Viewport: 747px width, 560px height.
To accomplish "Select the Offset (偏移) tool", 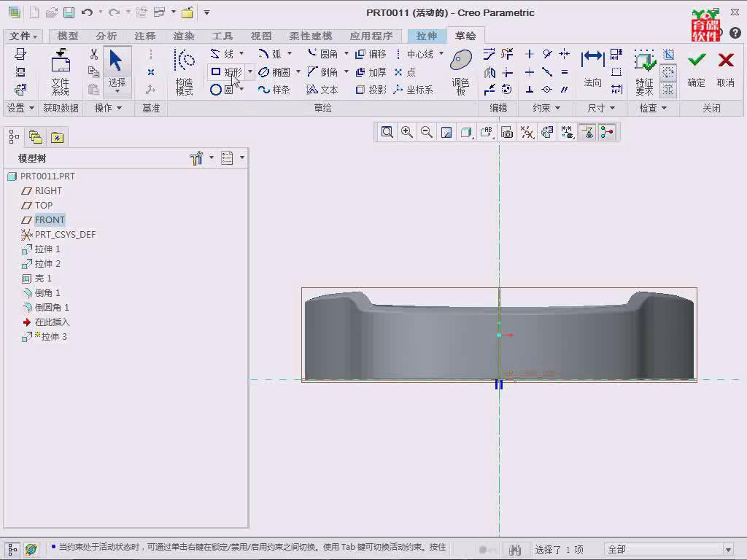I will [371, 54].
